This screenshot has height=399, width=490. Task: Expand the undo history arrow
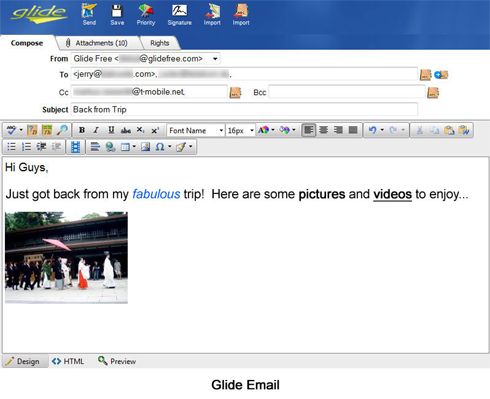click(382, 130)
